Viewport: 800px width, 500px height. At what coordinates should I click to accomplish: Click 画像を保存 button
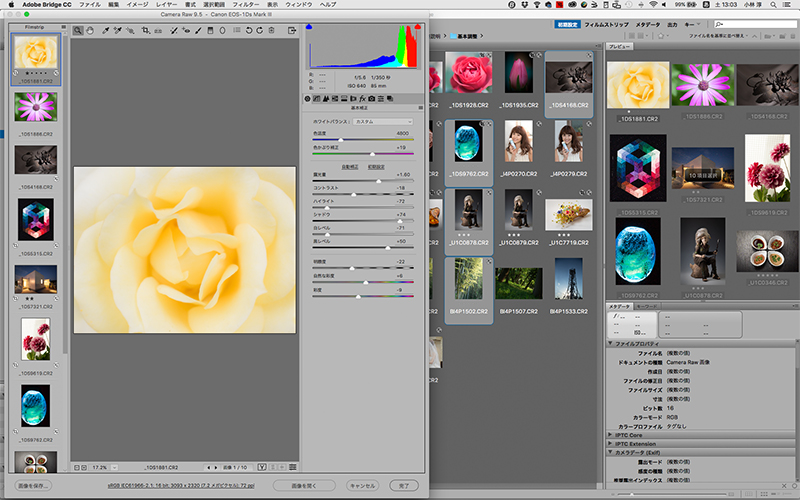[x=33, y=485]
